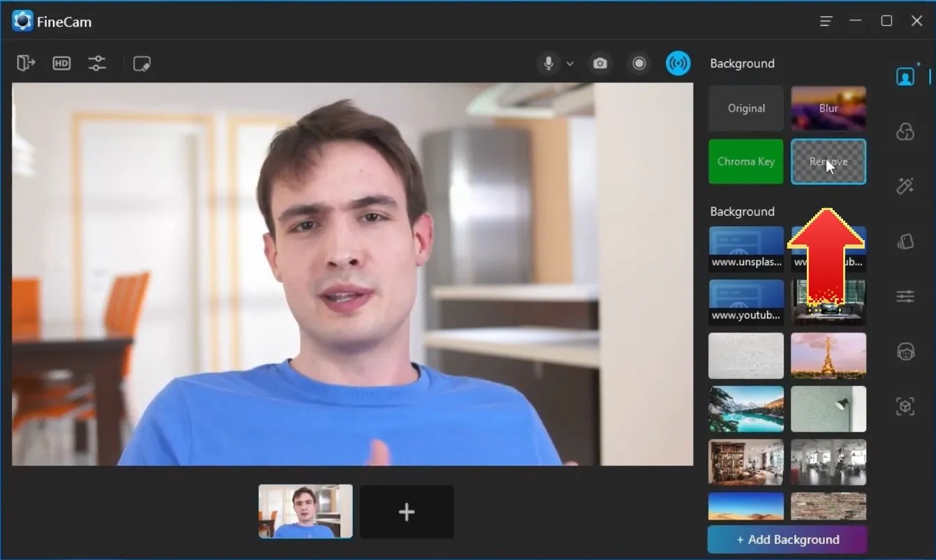The height and width of the screenshot is (560, 936).
Task: Open the video adjustment sliders icon
Action: 98,64
